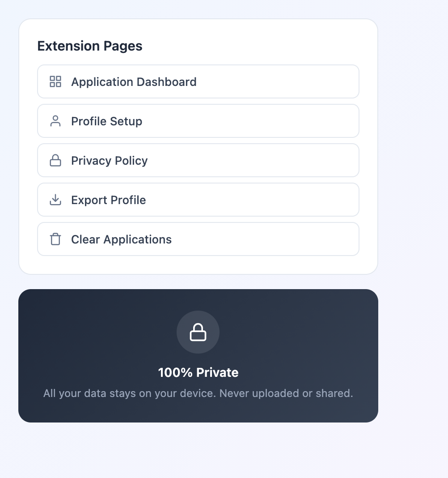View the Privacy Policy

tap(198, 160)
